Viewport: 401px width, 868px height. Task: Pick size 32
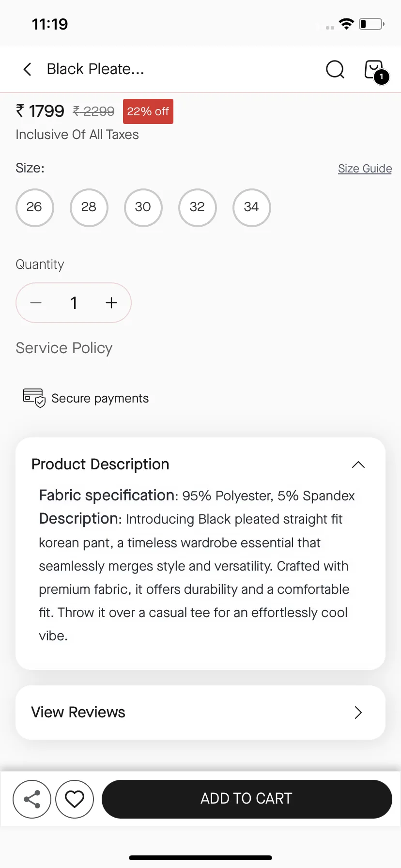pos(197,207)
